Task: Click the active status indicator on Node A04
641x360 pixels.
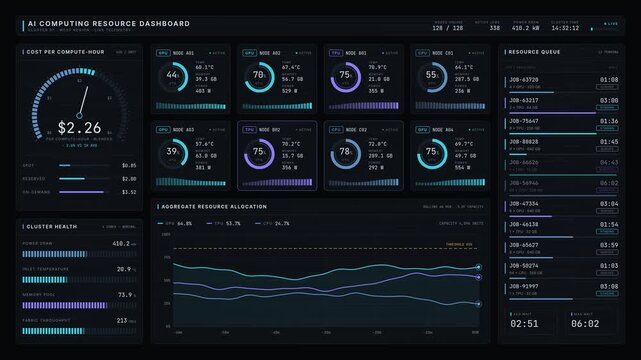Action: (x=476, y=130)
